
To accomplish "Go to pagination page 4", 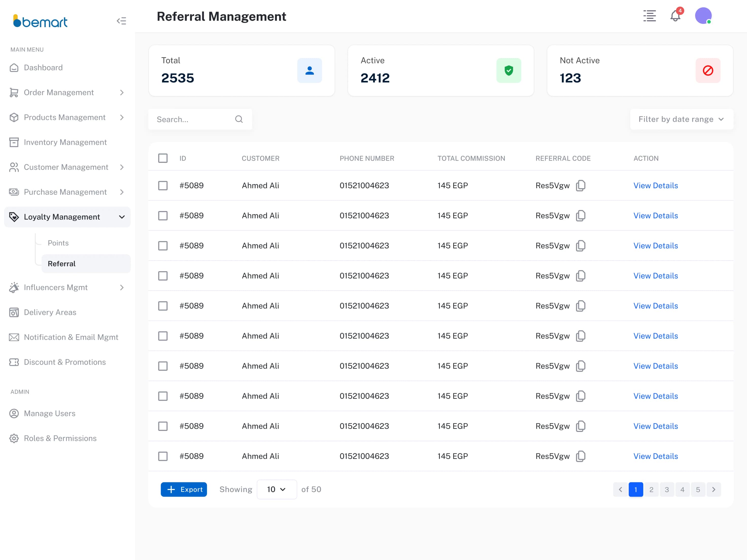I will pos(682,489).
